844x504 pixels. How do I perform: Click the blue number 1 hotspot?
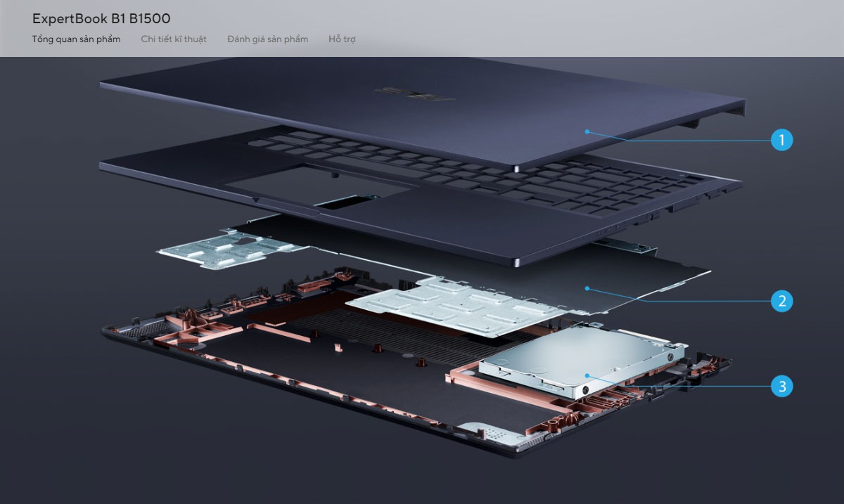click(x=781, y=140)
